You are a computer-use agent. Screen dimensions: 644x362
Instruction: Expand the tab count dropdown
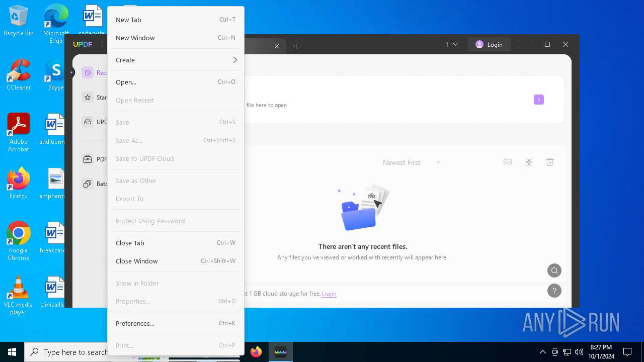(x=452, y=44)
